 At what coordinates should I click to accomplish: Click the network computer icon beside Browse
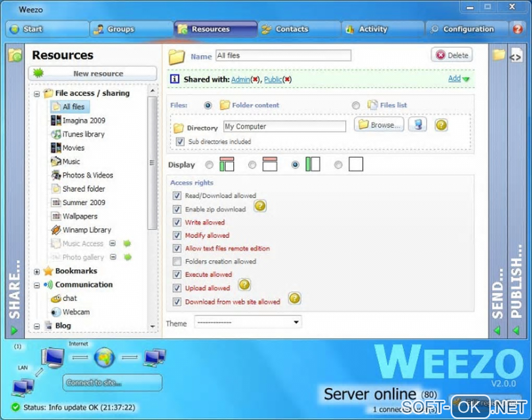417,125
